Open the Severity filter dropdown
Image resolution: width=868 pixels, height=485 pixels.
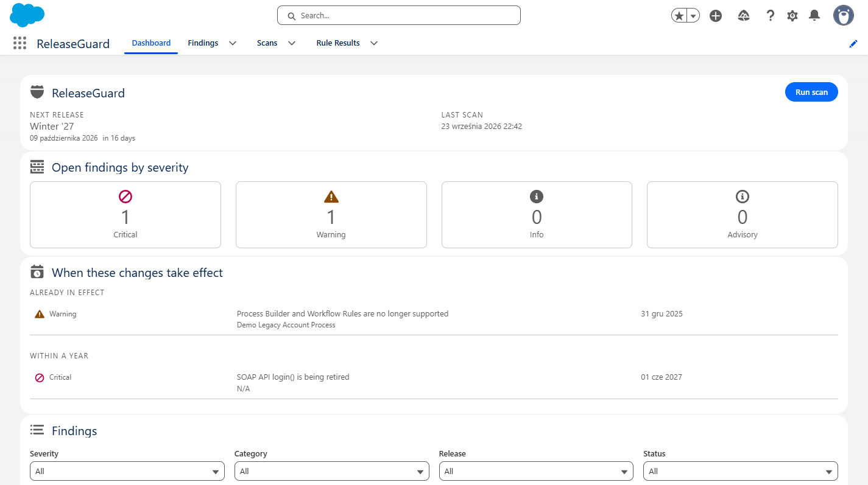click(127, 471)
